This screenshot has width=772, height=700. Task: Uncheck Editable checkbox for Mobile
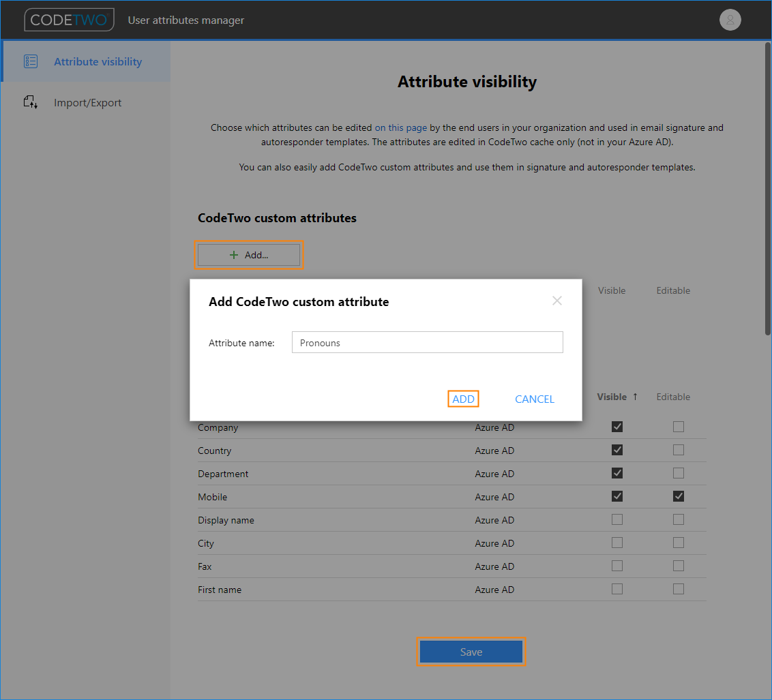click(x=679, y=496)
